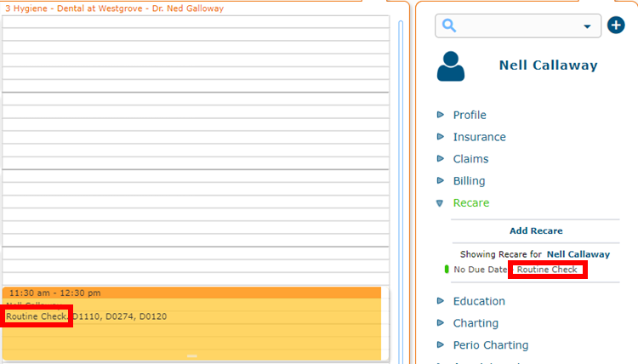Select the Routine Check recare entry
Image resolution: width=638 pixels, height=364 pixels.
(x=547, y=270)
